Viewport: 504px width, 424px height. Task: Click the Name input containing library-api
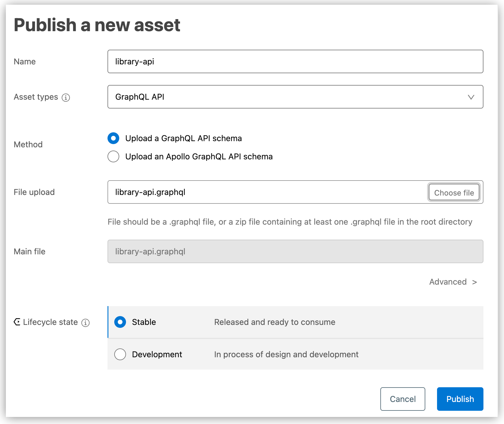point(295,61)
